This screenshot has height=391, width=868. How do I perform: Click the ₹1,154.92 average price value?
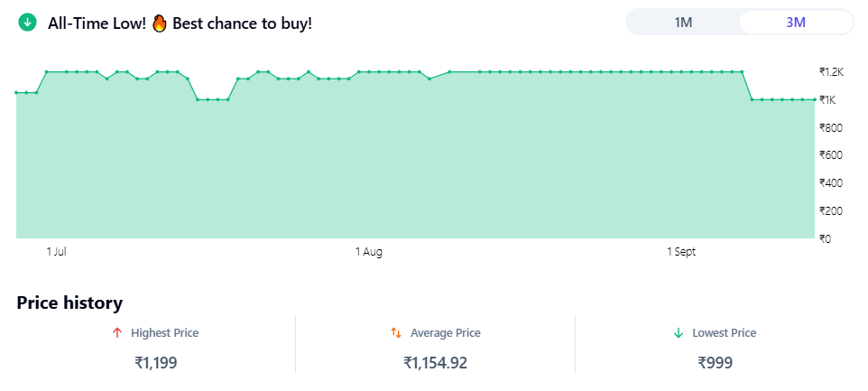pos(436,363)
